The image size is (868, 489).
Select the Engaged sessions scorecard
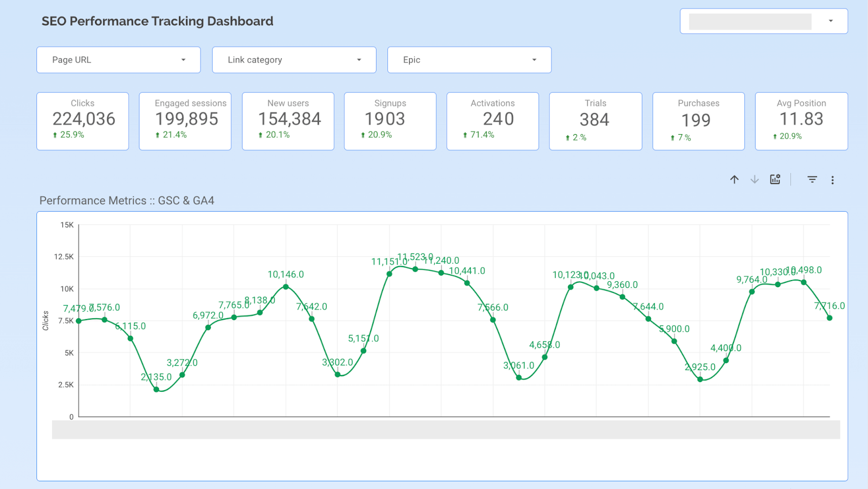(185, 121)
